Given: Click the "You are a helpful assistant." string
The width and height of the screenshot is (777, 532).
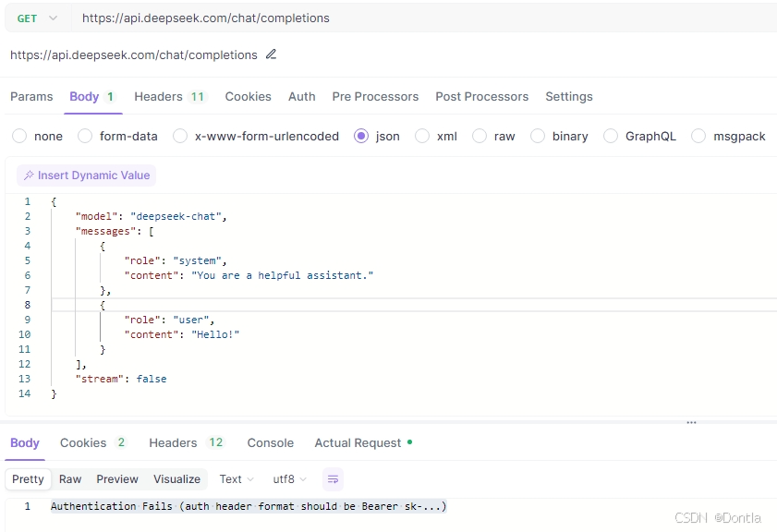Looking at the screenshot, I should 283,275.
